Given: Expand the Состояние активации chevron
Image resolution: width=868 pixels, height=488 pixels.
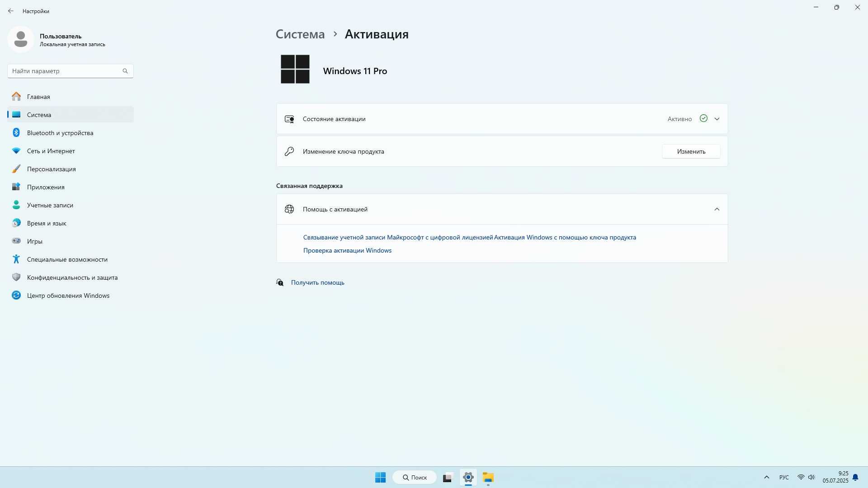Looking at the screenshot, I should pyautogui.click(x=717, y=119).
